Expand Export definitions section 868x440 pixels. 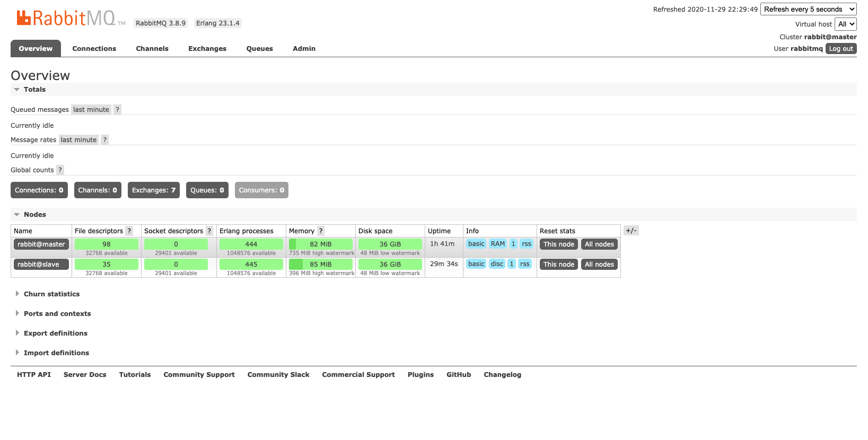click(56, 333)
